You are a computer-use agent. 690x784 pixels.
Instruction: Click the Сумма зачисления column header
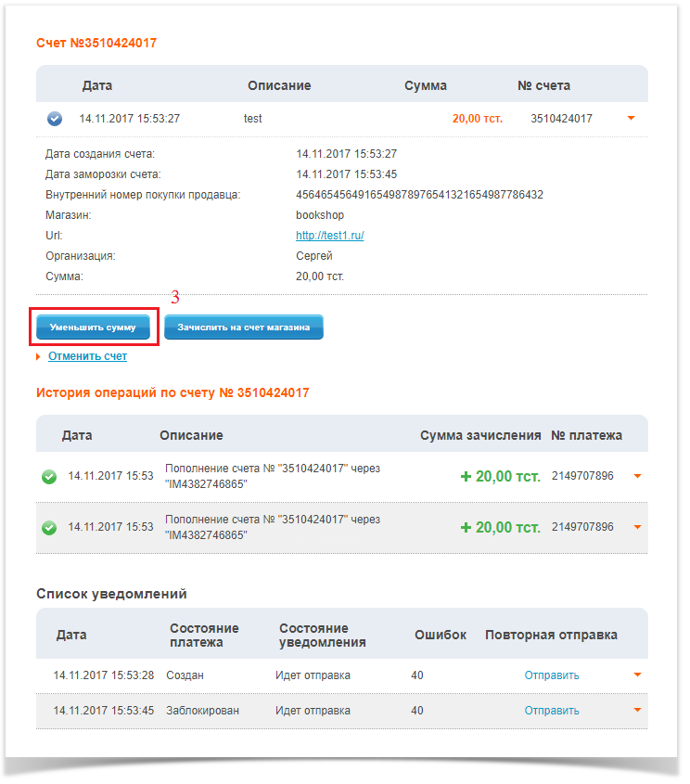pos(480,435)
